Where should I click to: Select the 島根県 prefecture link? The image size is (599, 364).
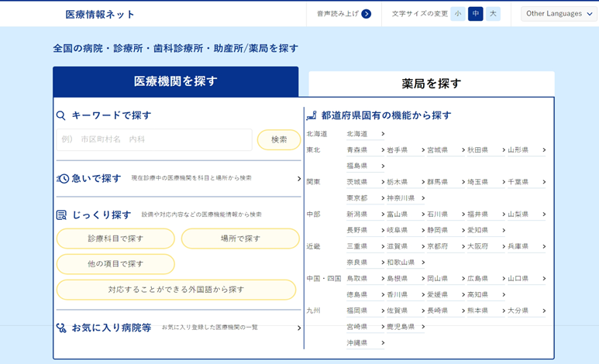(406, 279)
